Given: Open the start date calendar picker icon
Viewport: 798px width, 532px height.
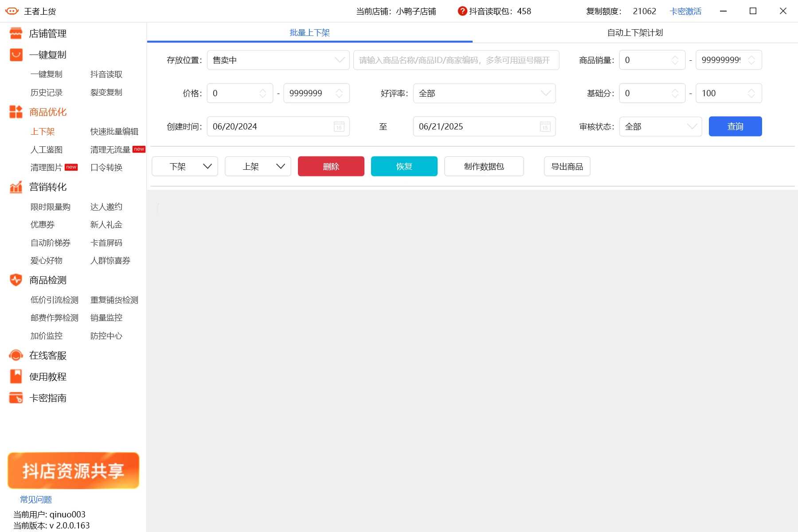Looking at the screenshot, I should click(x=339, y=126).
